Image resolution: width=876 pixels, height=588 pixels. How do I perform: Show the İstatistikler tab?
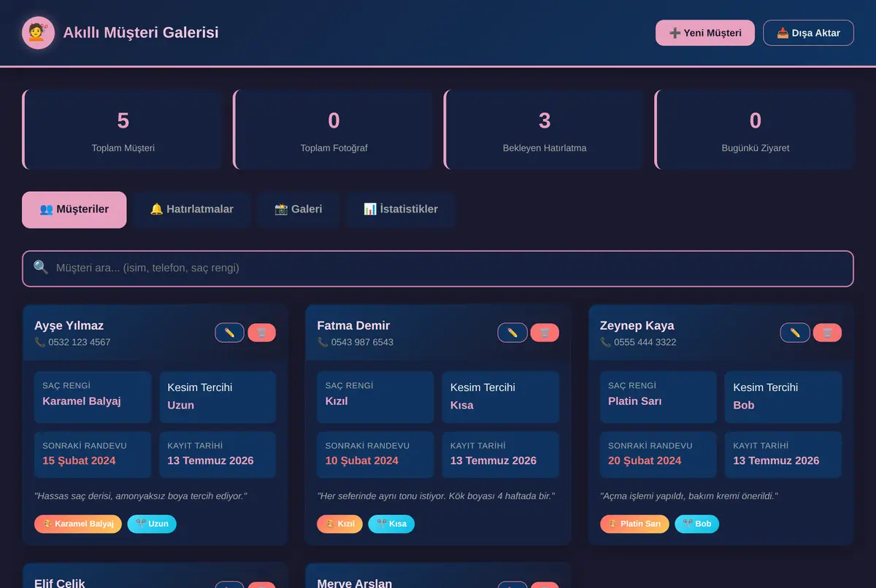click(401, 210)
